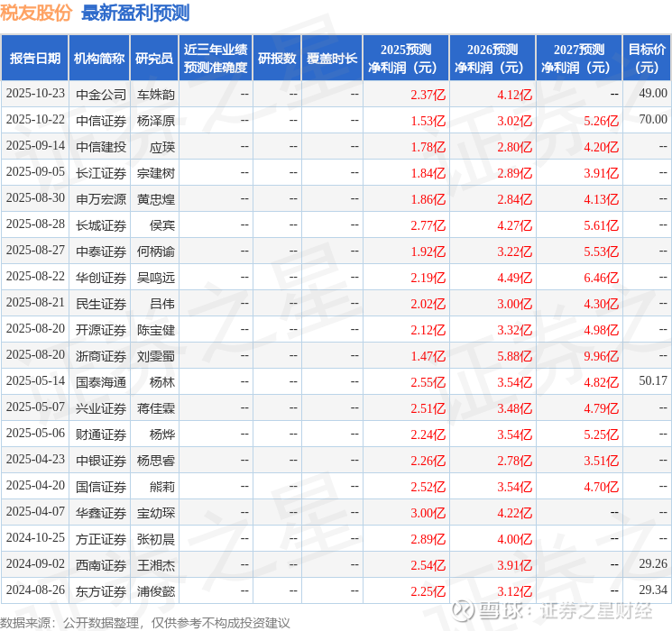
Task: Click the 浙商证券 institution cell
Action: [x=101, y=356]
